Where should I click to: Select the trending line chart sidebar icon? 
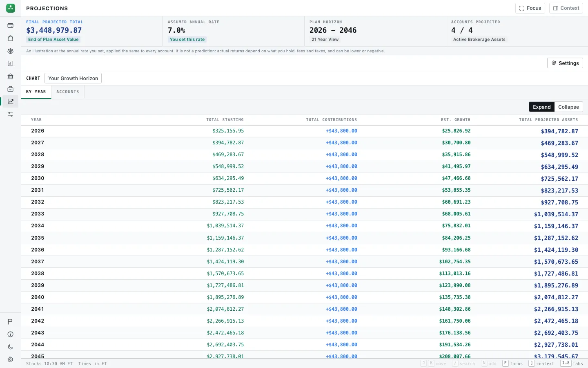(x=11, y=102)
